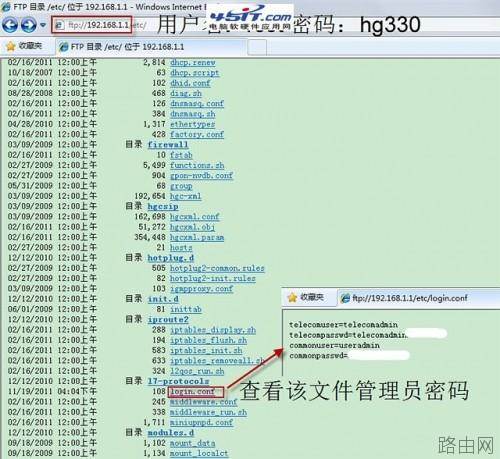Open the init.d directory

pyautogui.click(x=163, y=299)
